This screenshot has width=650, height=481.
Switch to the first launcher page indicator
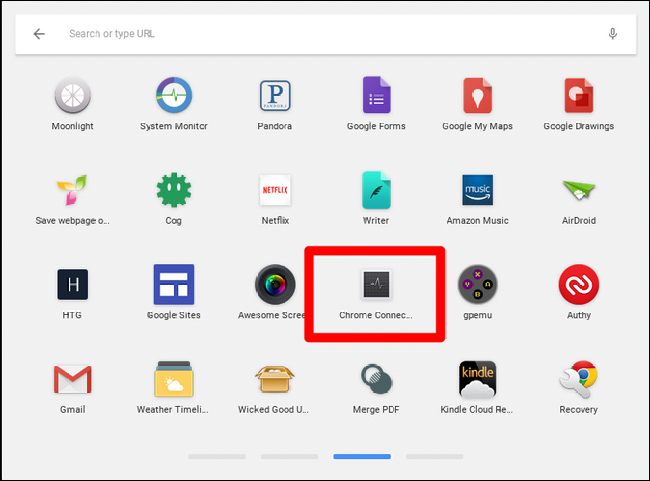217,457
